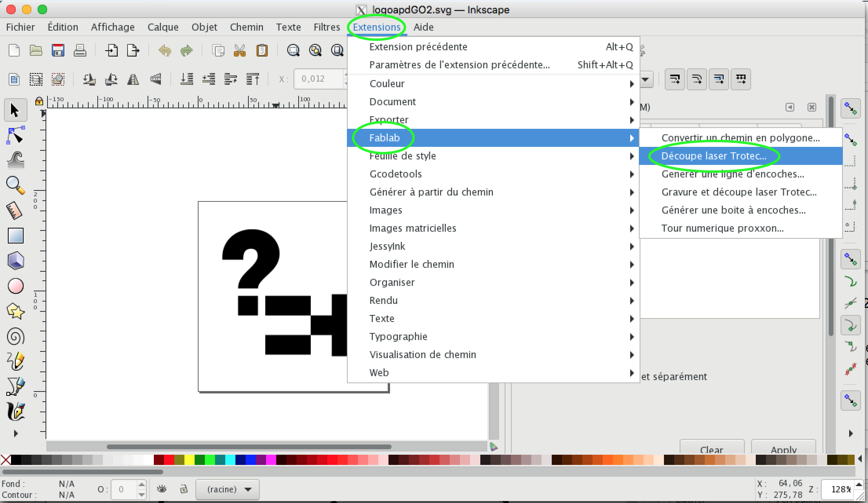This screenshot has width=868, height=503.
Task: Expand Générer à partir du chemin submenu
Action: coord(493,192)
